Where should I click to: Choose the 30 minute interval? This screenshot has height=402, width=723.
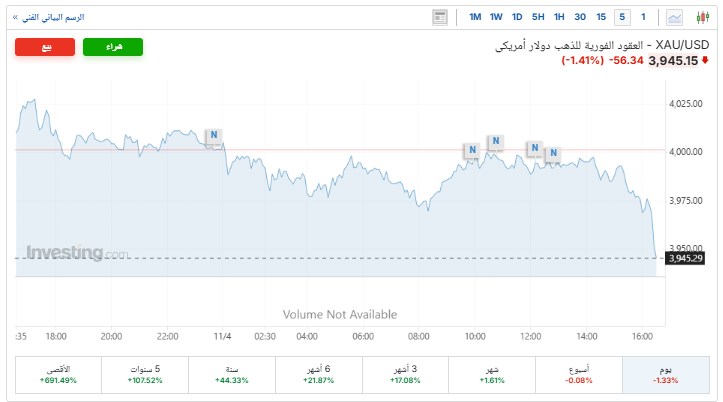[580, 17]
